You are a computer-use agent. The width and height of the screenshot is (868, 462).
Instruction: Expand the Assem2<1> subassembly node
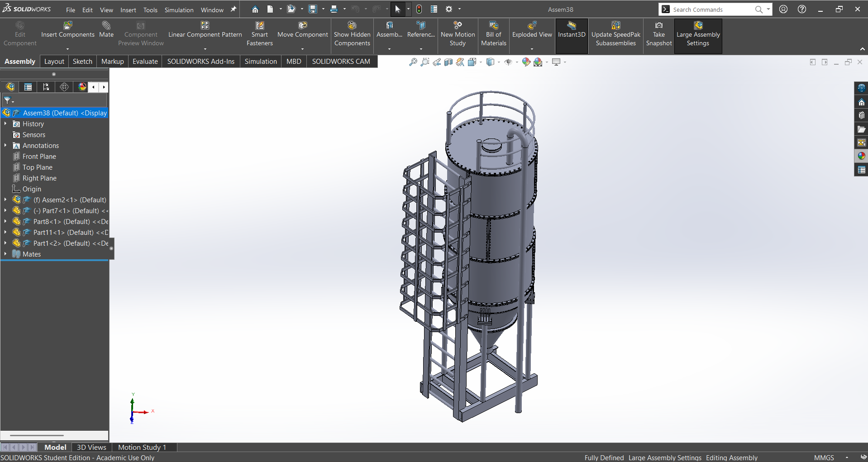point(5,200)
